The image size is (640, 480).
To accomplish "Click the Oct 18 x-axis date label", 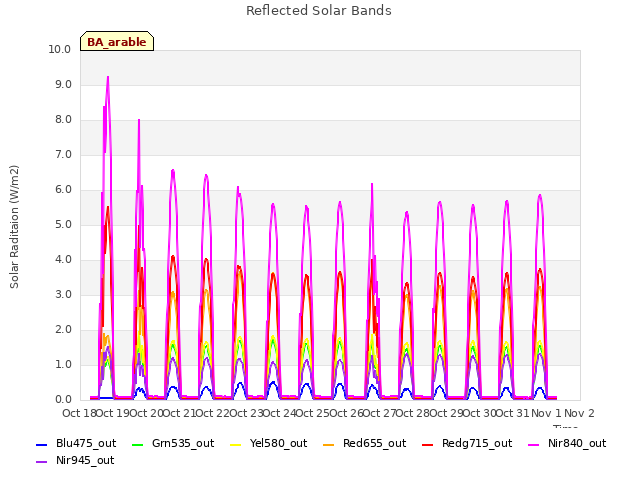I will pyautogui.click(x=79, y=413).
